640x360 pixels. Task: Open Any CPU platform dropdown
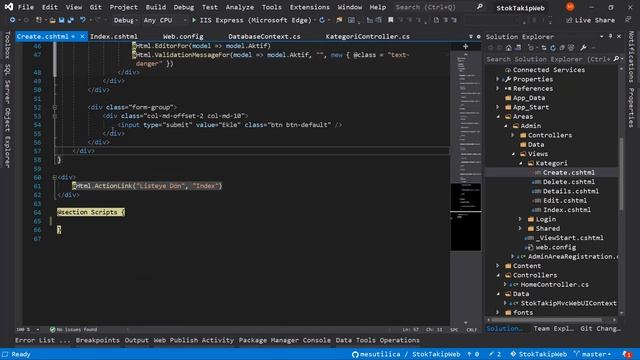tap(164, 20)
